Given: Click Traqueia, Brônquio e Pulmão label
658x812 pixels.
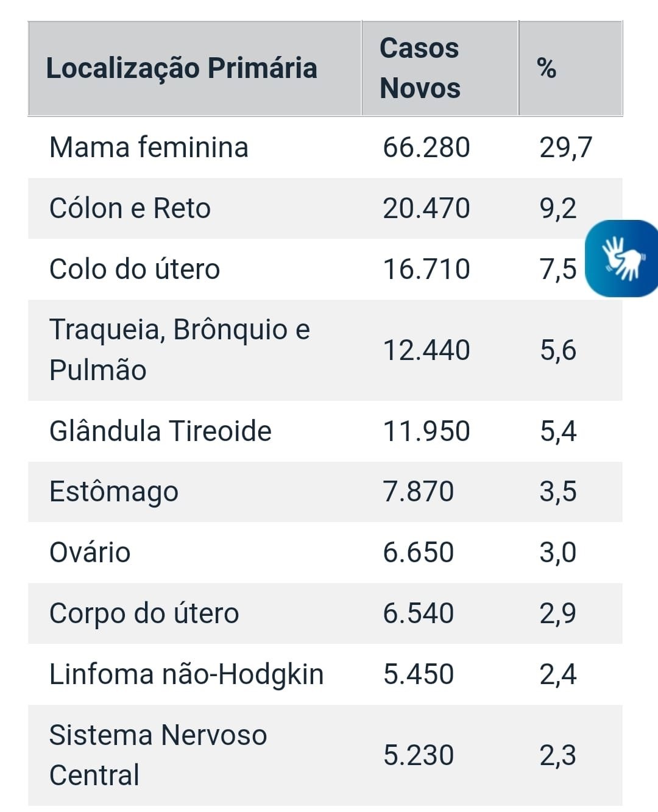Looking at the screenshot, I should [x=179, y=350].
